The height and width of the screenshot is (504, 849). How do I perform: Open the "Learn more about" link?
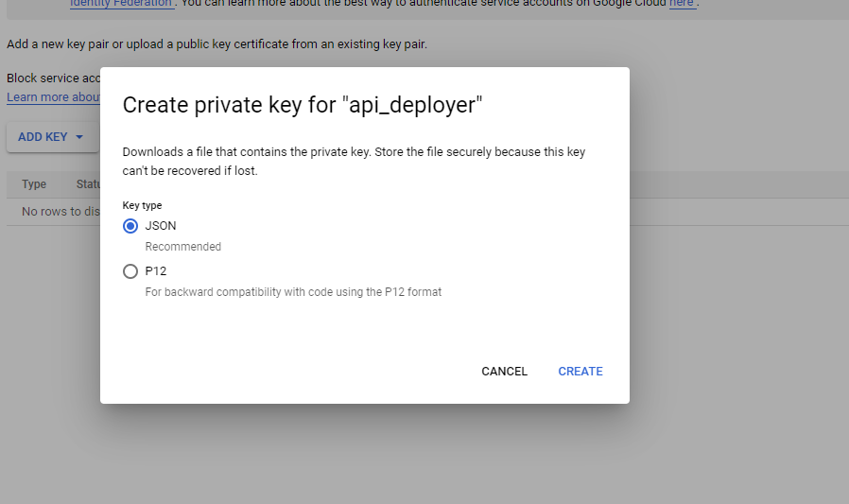pos(53,96)
